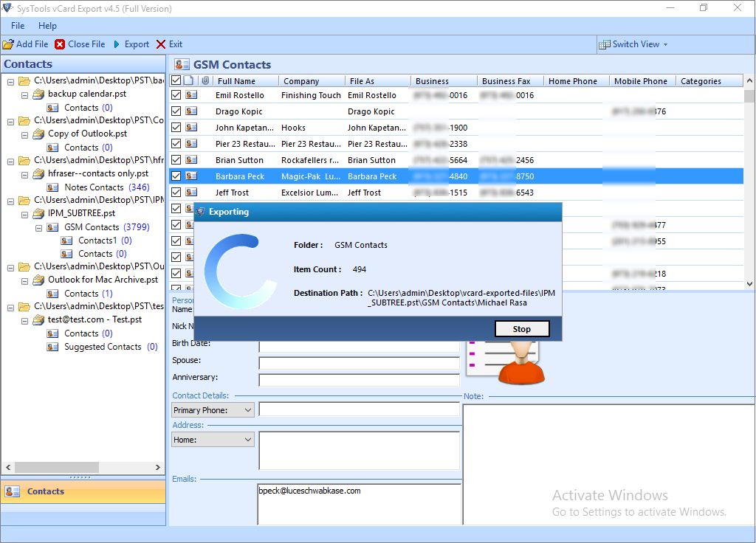Uncheck the Barbara Peck row checkbox
756x543 pixels.
click(176, 176)
